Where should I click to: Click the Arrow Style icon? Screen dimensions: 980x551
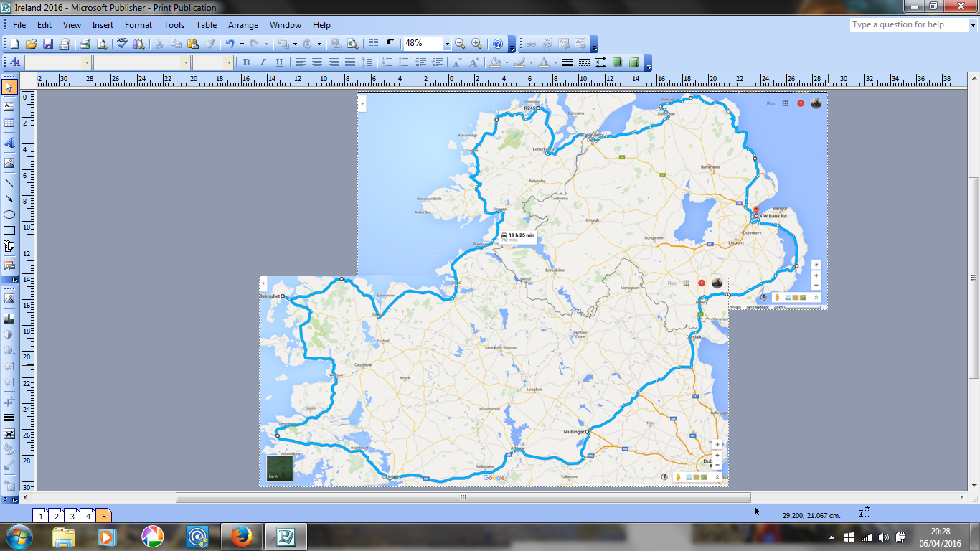[x=600, y=62]
